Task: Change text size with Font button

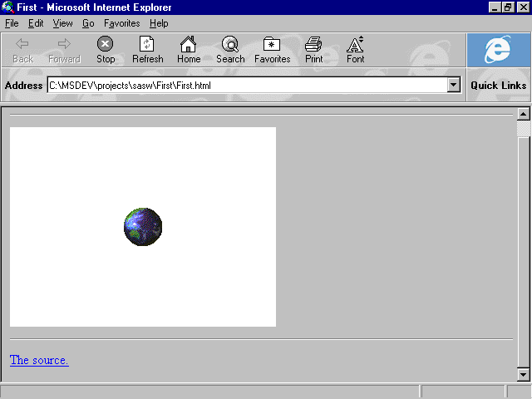Action: [355, 50]
